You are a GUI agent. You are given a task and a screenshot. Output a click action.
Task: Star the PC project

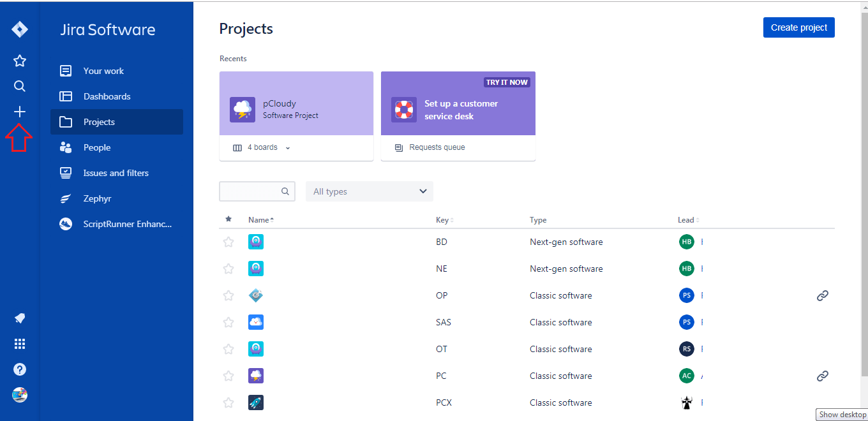[x=228, y=376]
